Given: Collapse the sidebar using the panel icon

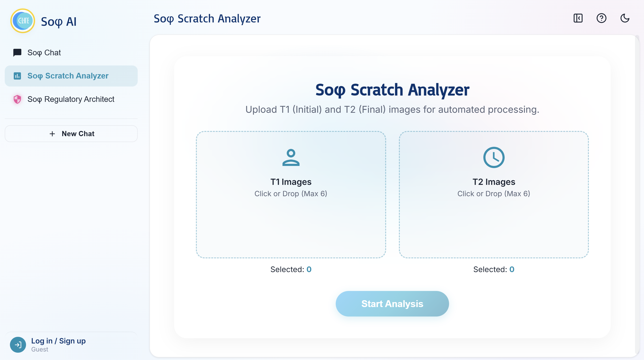Looking at the screenshot, I should click(x=578, y=18).
